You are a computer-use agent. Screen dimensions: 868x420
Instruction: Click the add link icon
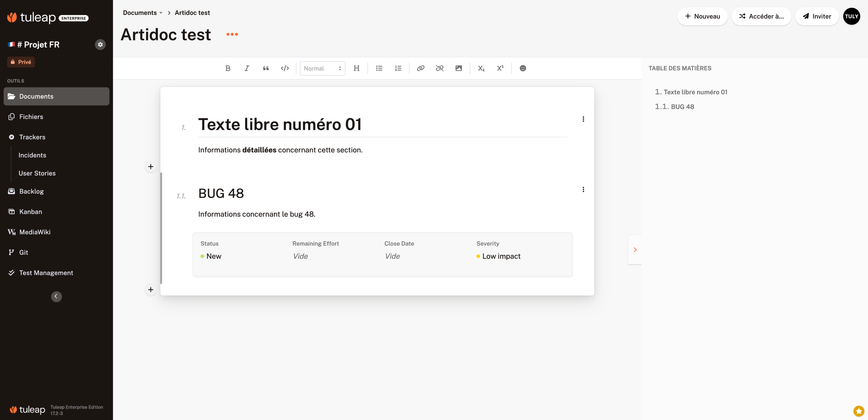(x=420, y=68)
